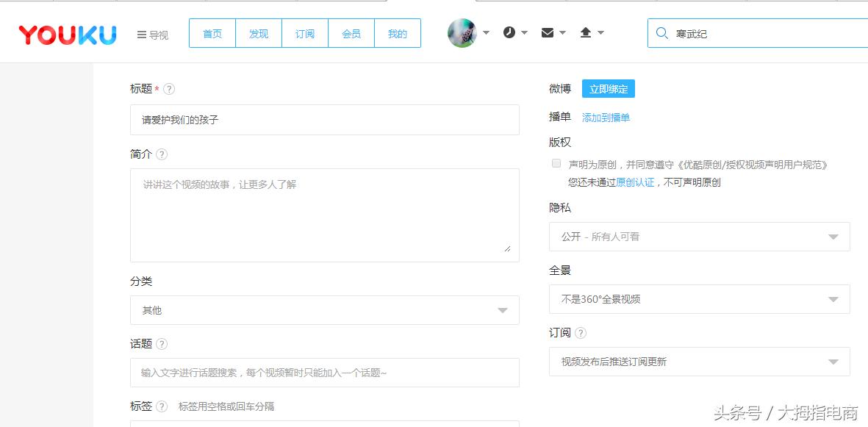Open the 全景 dropdown 不是360°全景视频
Image resolution: width=868 pixels, height=427 pixels.
(x=699, y=299)
